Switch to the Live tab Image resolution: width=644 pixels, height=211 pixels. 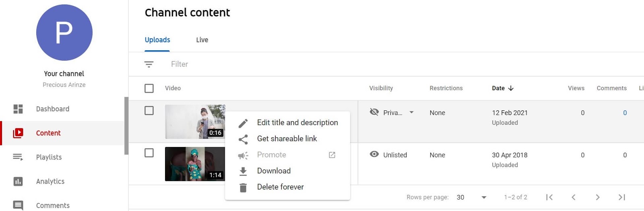point(202,40)
